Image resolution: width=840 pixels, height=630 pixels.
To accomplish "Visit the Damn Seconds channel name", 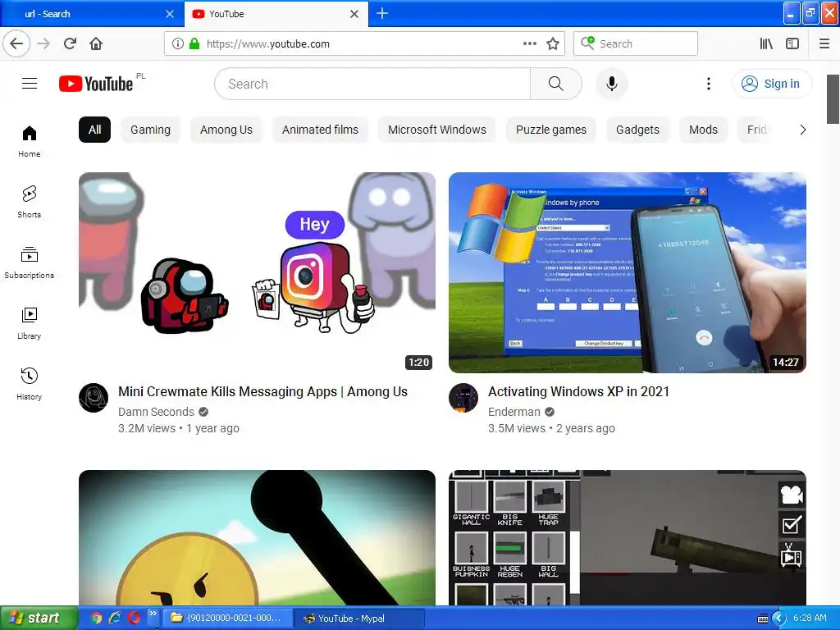I will pos(157,412).
